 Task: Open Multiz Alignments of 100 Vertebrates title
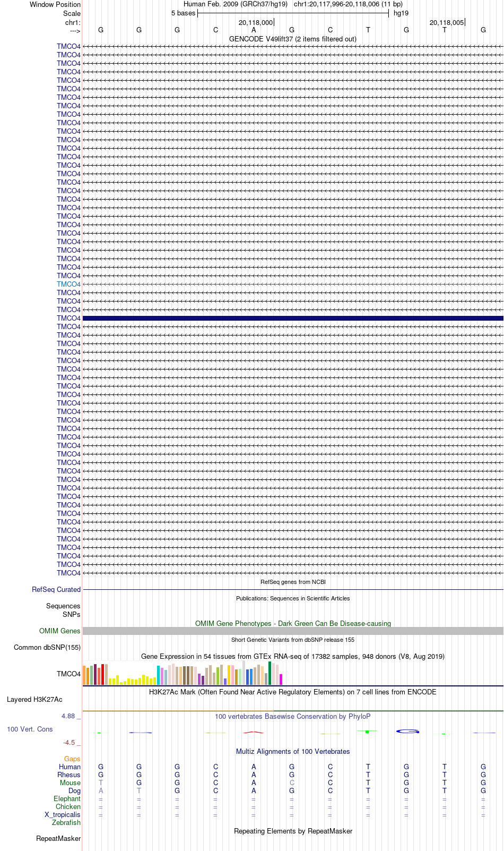tap(293, 751)
